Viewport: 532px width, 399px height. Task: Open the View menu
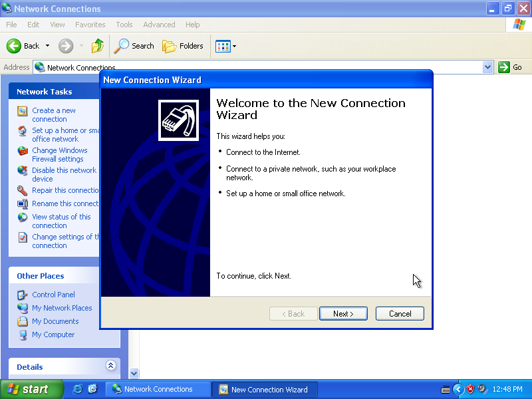(x=57, y=25)
